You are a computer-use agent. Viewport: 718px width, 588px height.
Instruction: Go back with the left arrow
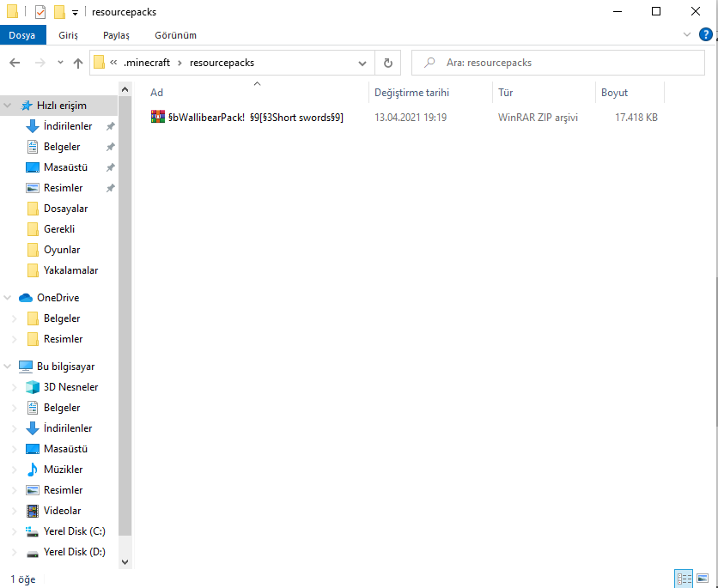point(15,63)
